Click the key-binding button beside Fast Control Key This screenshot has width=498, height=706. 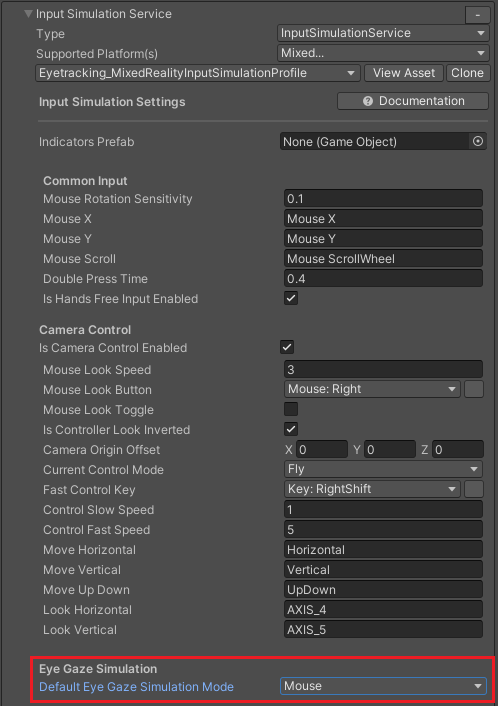pos(474,489)
